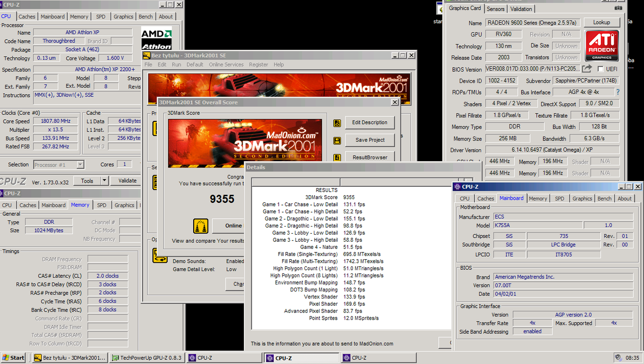
Task: Open the Windows Start menu
Action: tap(13, 357)
